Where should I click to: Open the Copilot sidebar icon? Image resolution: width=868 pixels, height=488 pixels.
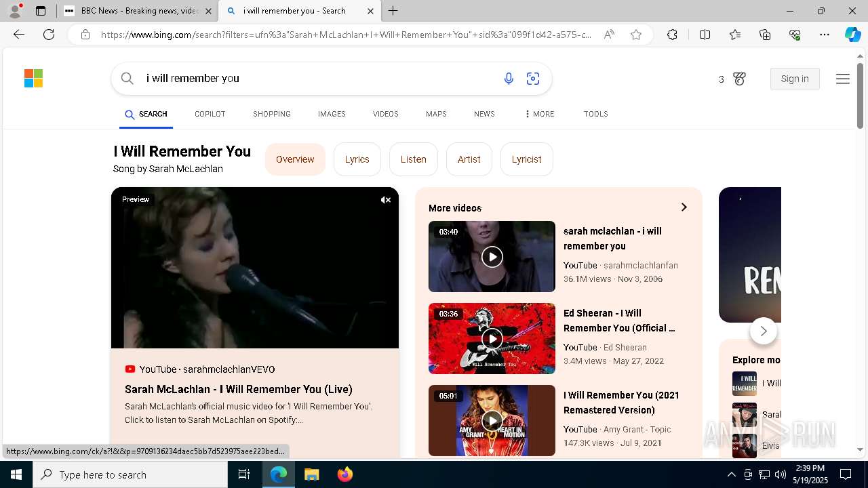[852, 35]
